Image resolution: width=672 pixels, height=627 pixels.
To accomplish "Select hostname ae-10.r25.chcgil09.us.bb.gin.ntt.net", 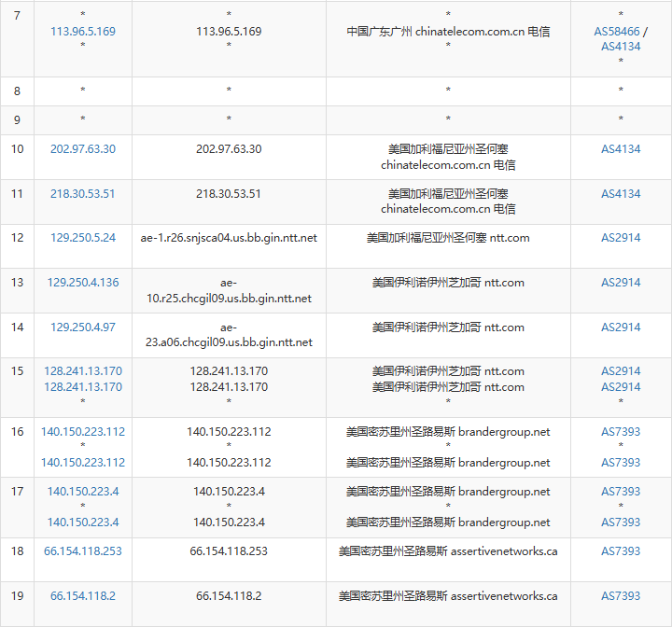I will [x=229, y=290].
